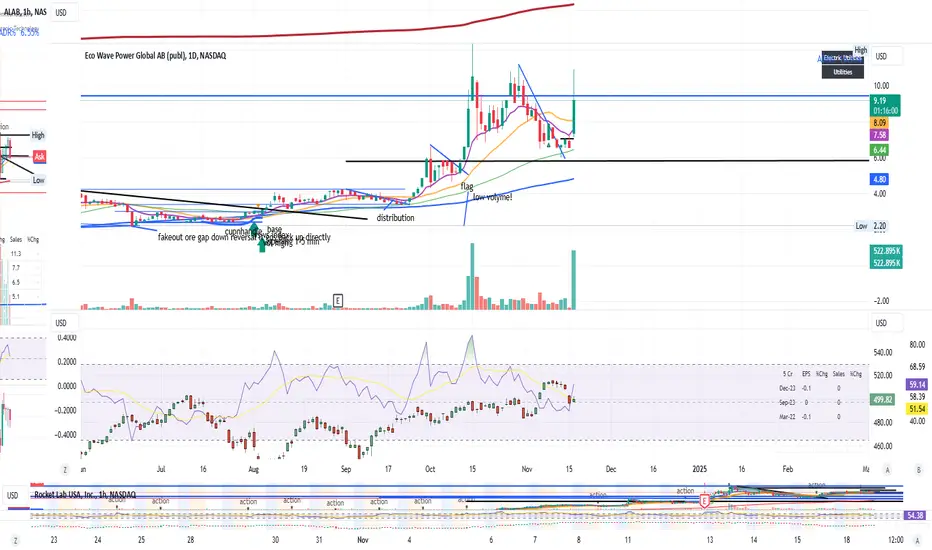Open USD selector at indicator pane left
932x550 pixels.
(63, 323)
